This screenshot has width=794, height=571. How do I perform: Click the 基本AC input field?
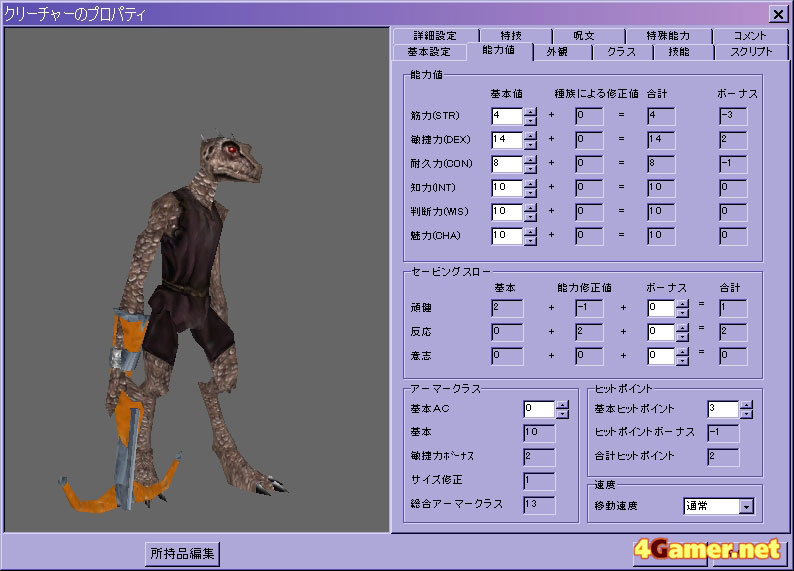(539, 410)
